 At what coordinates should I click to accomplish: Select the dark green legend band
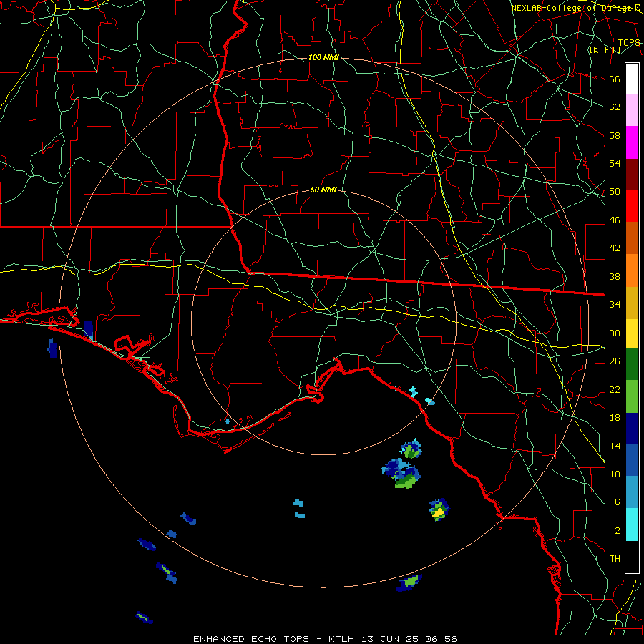[x=632, y=364]
